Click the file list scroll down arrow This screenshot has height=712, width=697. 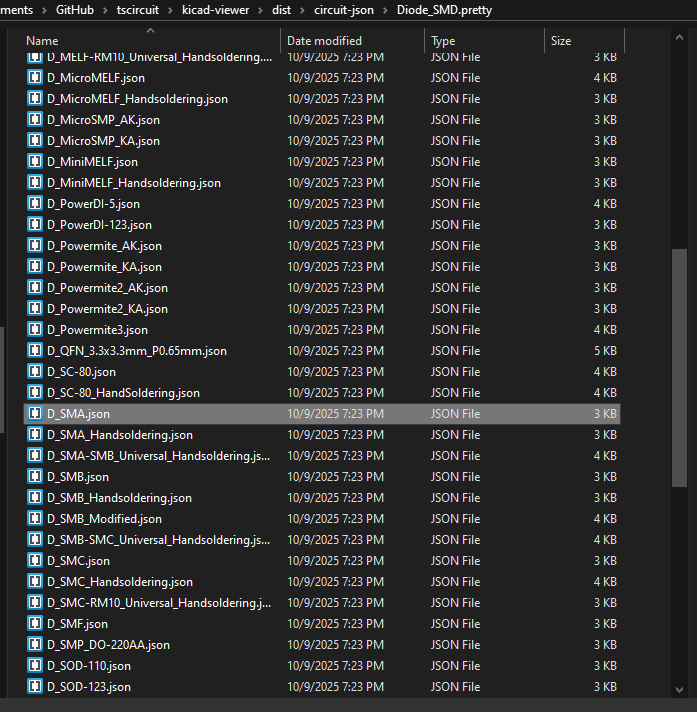[x=679, y=689]
